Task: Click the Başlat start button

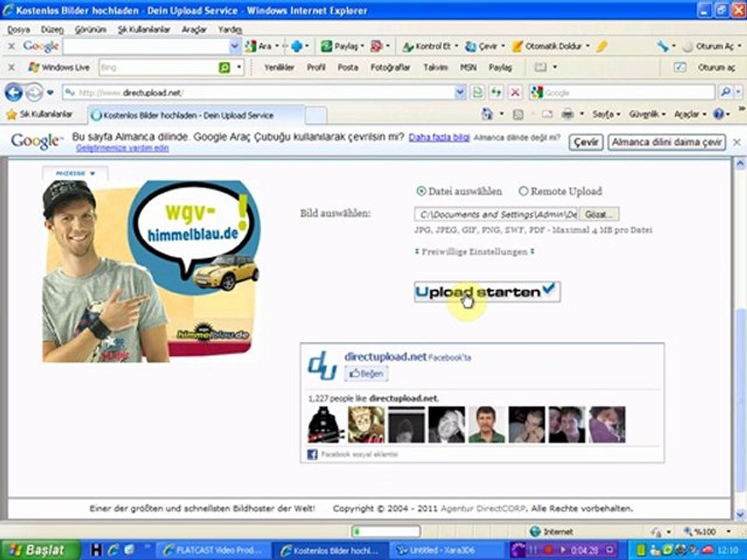Action: [40, 550]
